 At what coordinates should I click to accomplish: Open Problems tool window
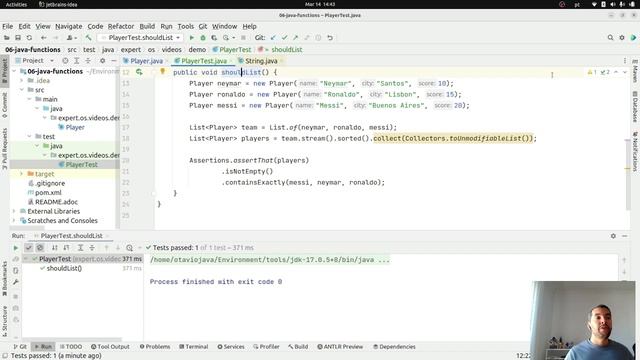(155, 347)
